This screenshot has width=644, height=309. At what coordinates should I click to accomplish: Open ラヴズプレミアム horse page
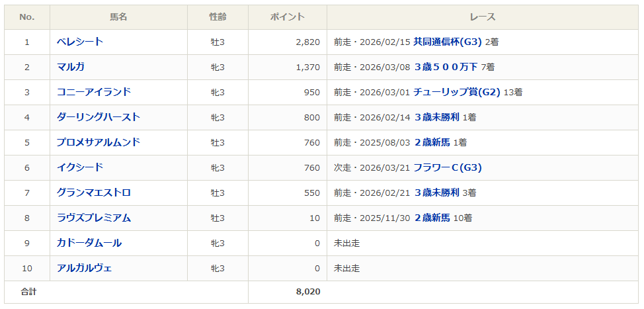click(x=94, y=218)
